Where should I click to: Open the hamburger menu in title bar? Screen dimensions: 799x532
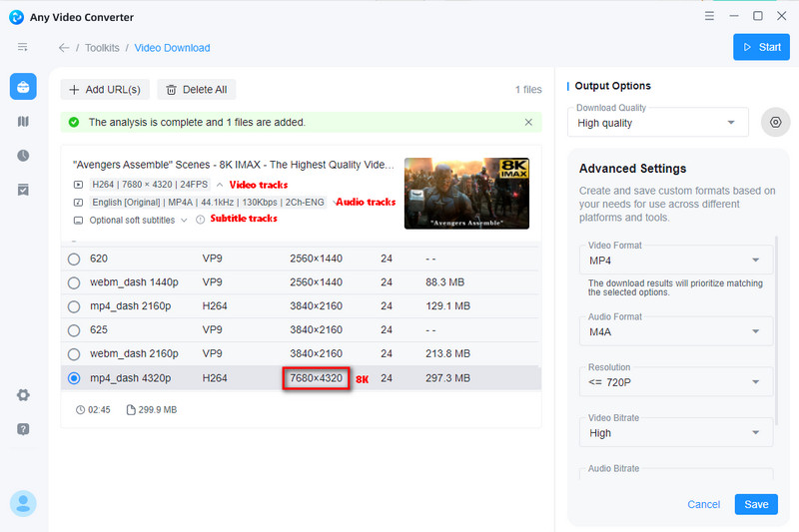(x=709, y=16)
